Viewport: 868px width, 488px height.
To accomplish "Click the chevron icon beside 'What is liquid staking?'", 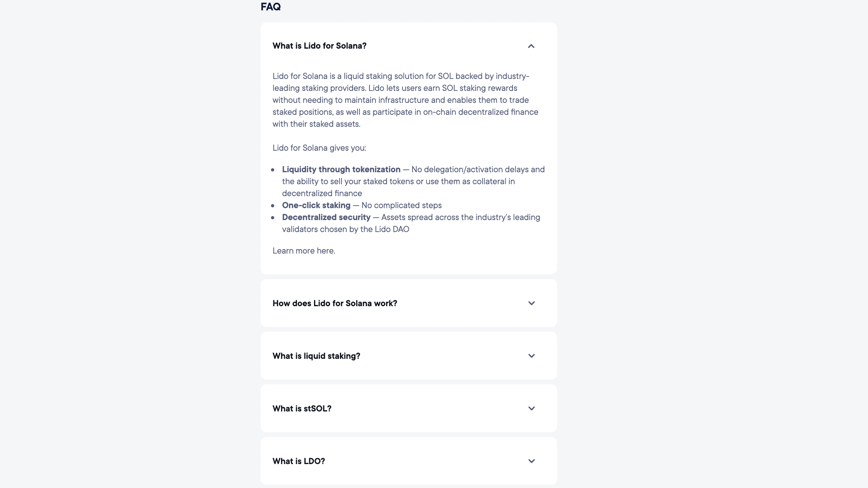I will click(x=531, y=356).
